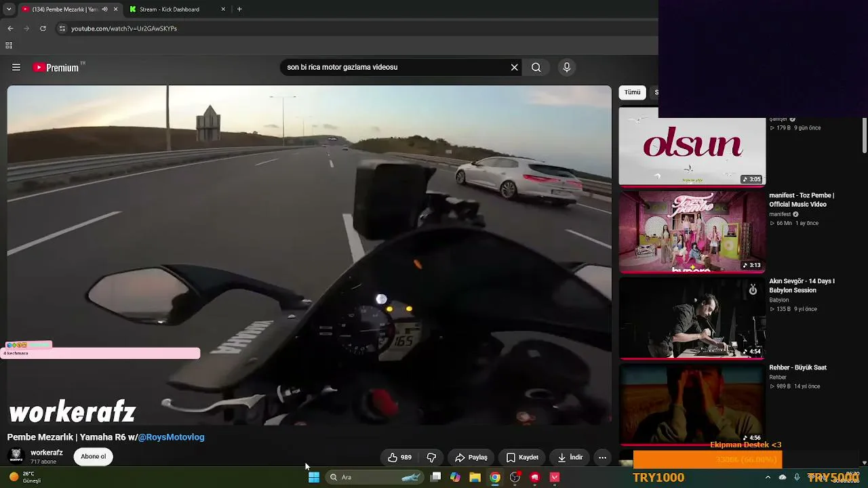868x488 pixels.
Task: Subscribe with the Abone ol button
Action: point(94,457)
